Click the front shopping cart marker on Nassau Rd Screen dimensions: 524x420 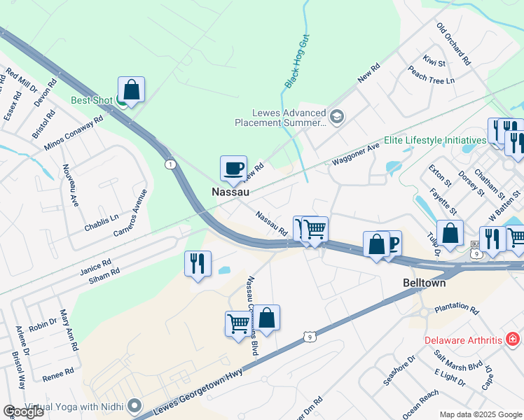(315, 230)
